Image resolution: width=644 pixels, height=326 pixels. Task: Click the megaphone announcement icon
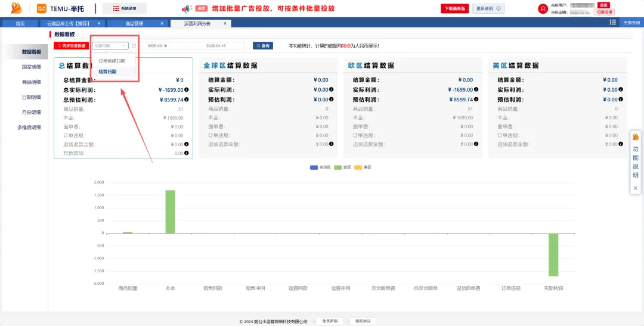187,8
